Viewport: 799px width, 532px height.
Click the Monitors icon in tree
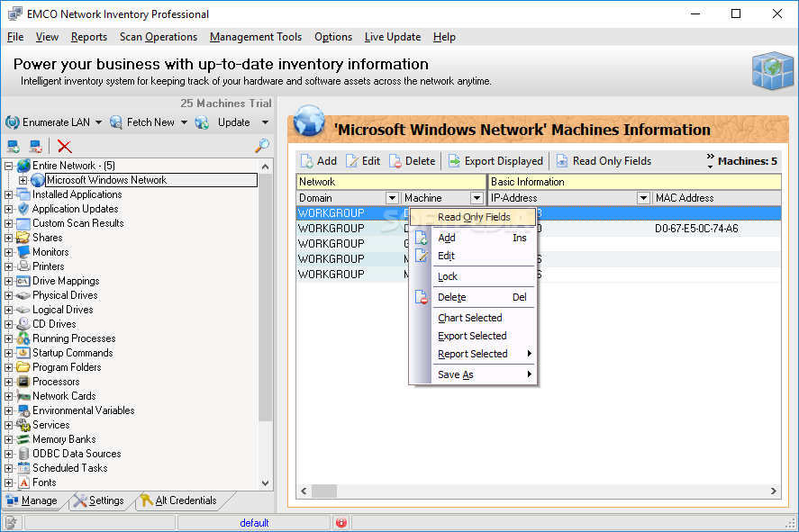[x=23, y=252]
